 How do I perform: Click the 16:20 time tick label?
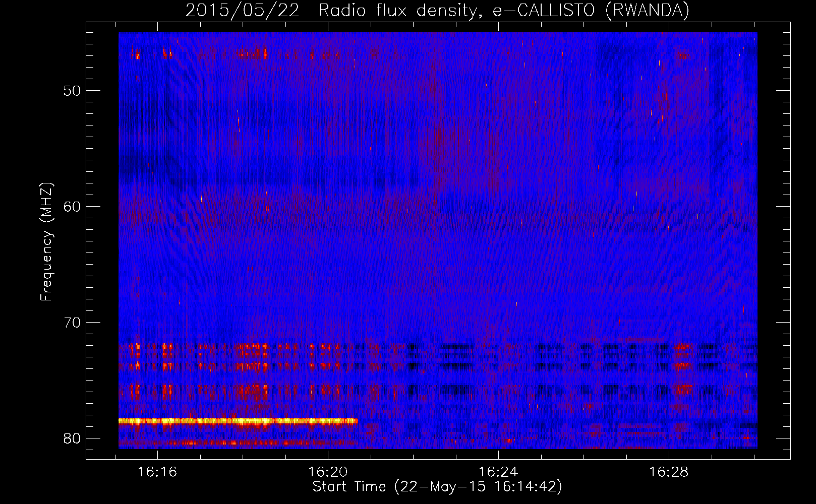328,472
